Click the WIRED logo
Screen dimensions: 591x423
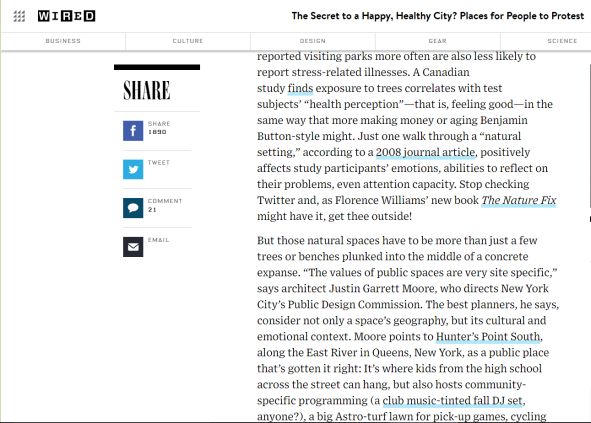66,16
